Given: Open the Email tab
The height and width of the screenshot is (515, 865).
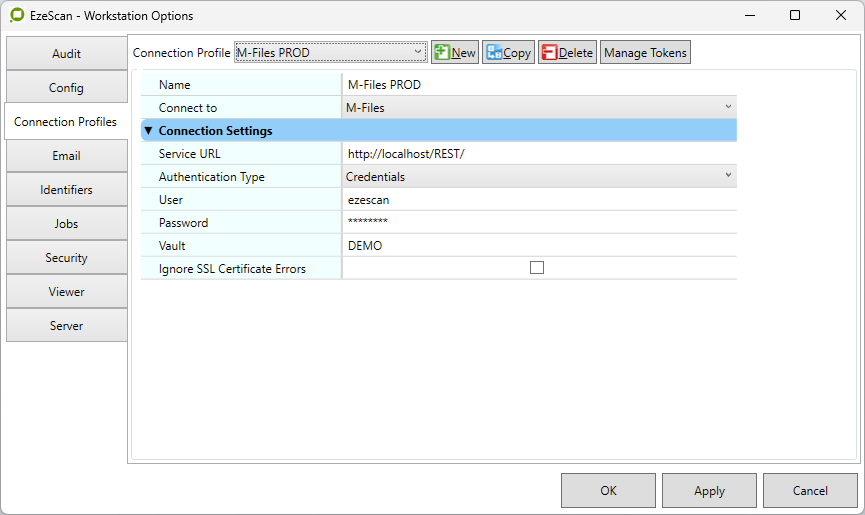Looking at the screenshot, I should coord(66,156).
